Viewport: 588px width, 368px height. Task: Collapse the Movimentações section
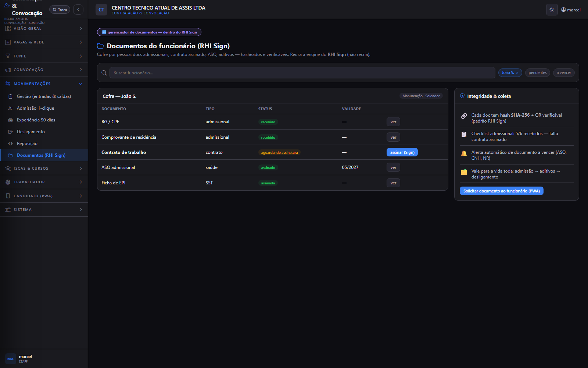[44, 84]
